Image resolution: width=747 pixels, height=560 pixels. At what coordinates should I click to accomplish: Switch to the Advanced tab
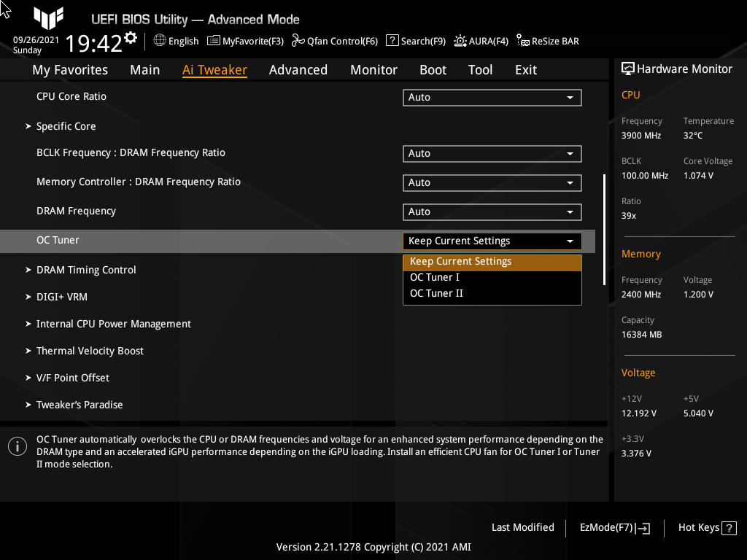[298, 69]
